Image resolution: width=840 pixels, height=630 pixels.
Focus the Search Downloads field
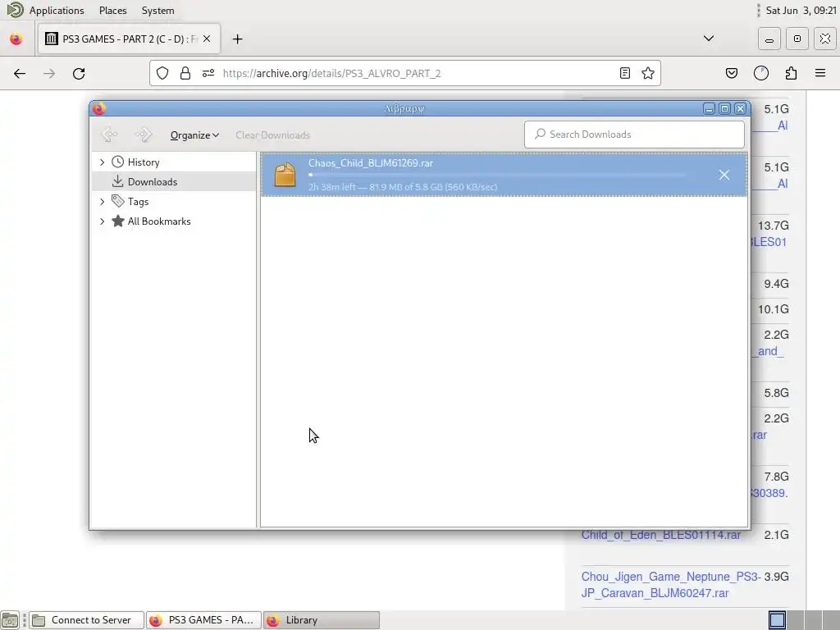tap(634, 135)
